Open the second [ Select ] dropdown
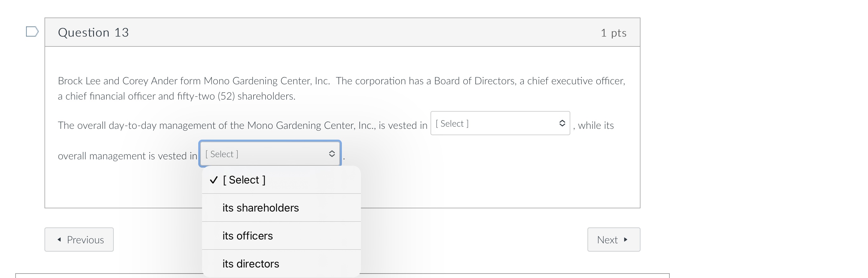 269,154
